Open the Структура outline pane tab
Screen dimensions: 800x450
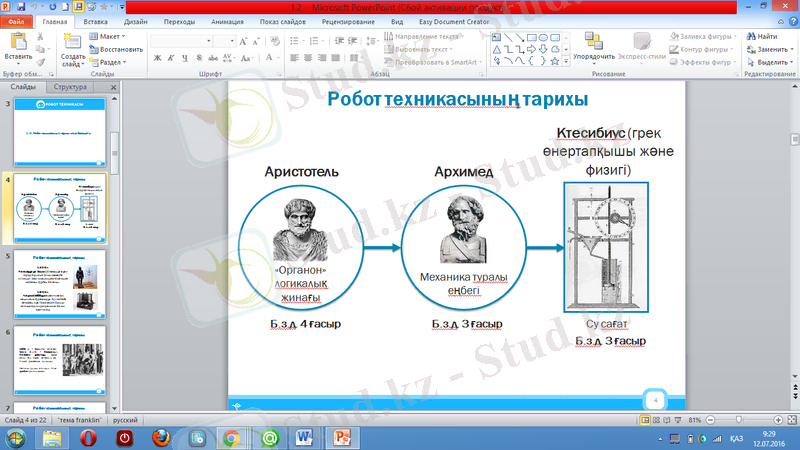click(x=72, y=88)
